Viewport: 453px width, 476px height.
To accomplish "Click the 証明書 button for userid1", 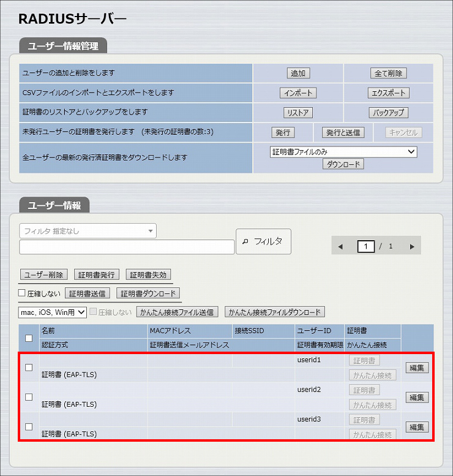I will (364, 361).
